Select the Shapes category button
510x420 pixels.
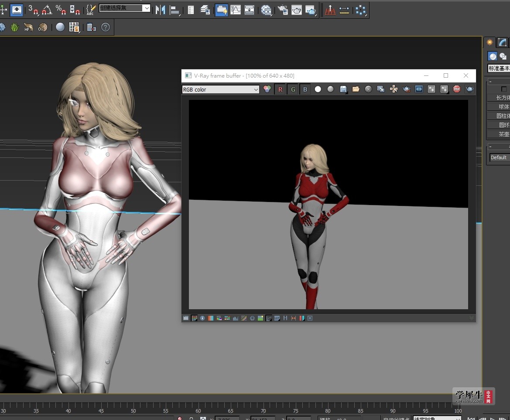click(503, 56)
